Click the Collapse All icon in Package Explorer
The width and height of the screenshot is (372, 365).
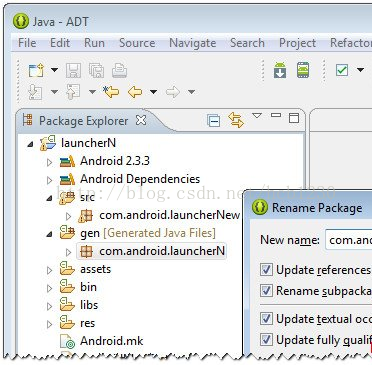(x=213, y=120)
